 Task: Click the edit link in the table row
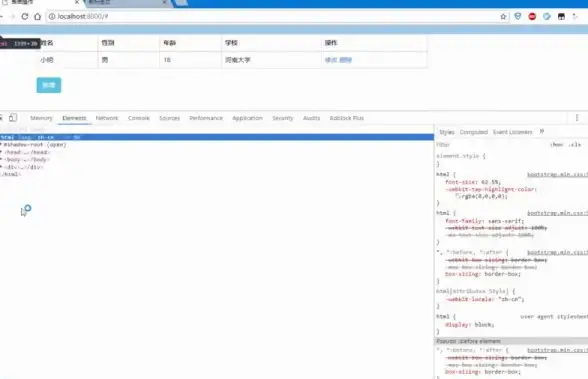pyautogui.click(x=331, y=60)
